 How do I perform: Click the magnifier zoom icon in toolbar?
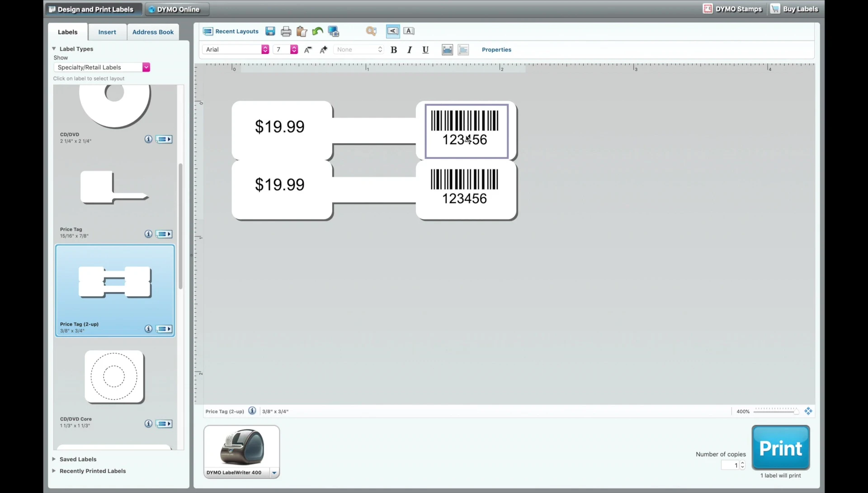coord(371,31)
